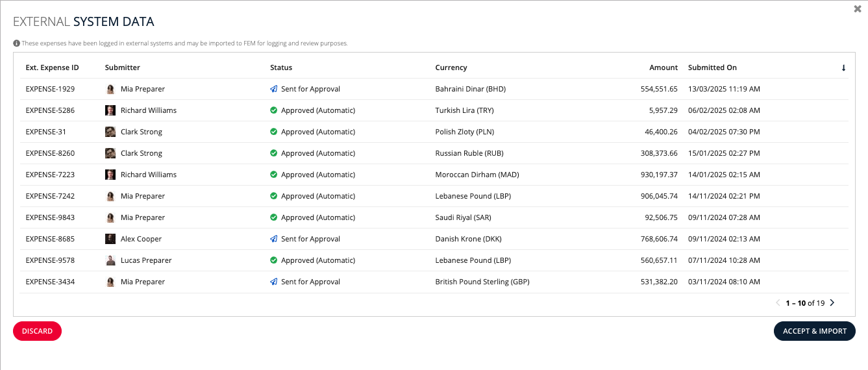Click the Sent for Approval icon for EXPENSE-8685
Screen dimensions: 868x370
point(274,239)
